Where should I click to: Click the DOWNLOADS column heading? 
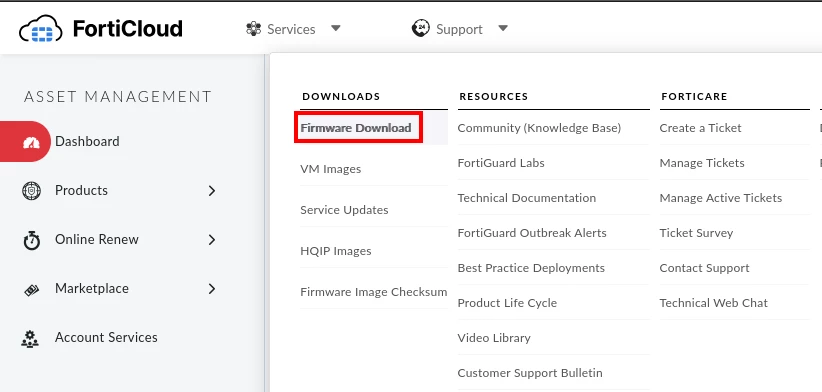coord(341,96)
